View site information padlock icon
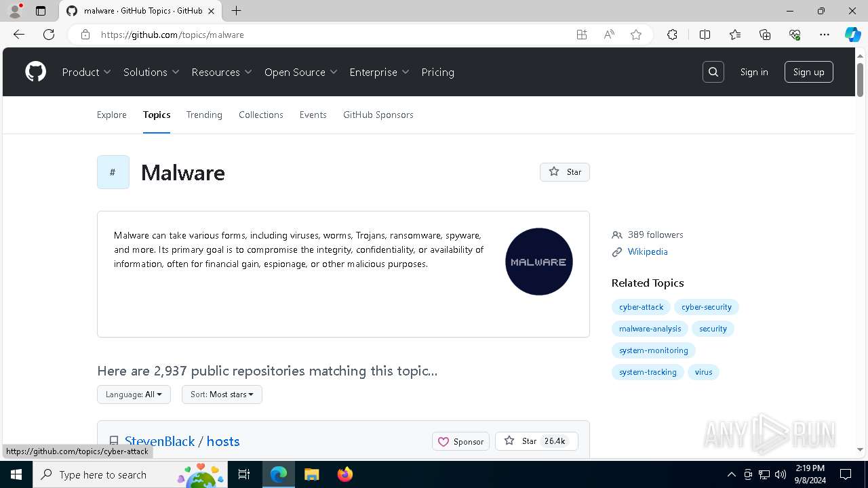 85,35
